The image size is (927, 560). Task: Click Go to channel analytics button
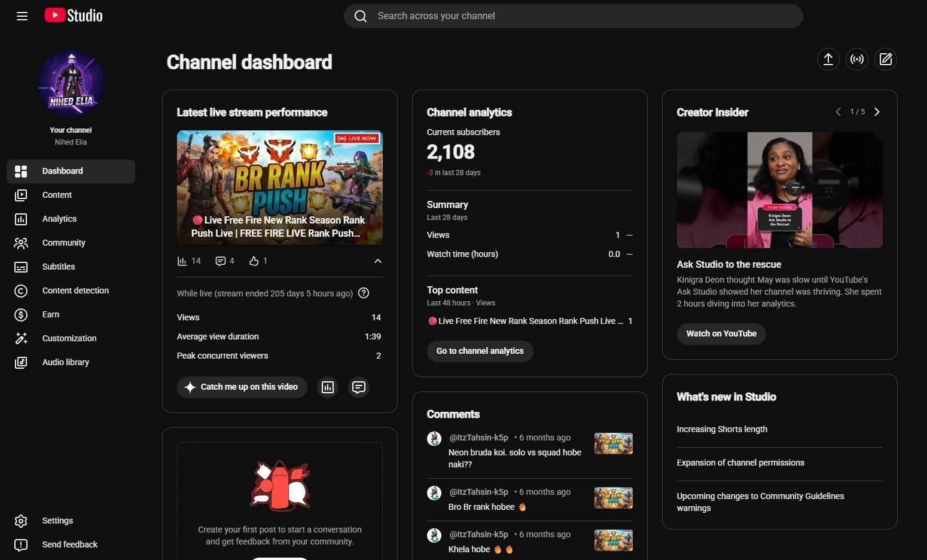pos(480,351)
